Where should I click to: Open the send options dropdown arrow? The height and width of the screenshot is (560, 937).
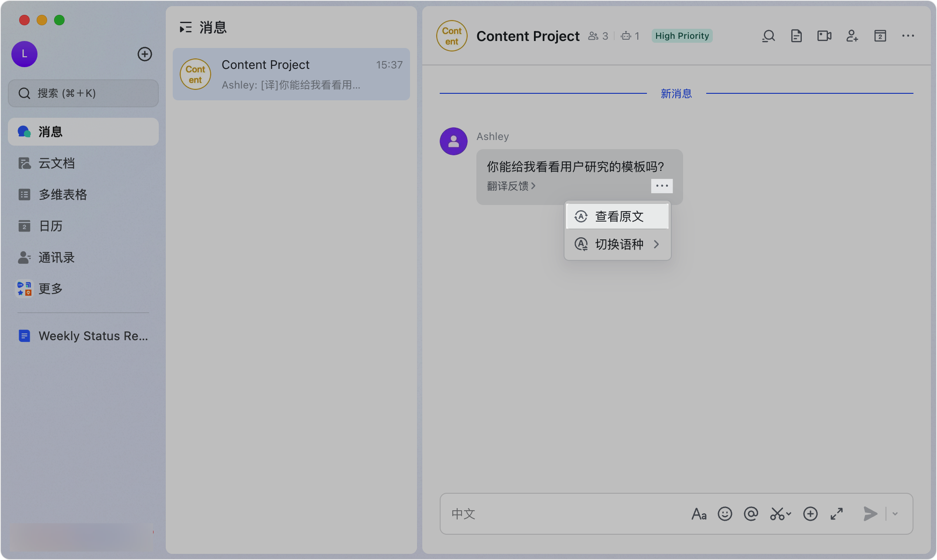coord(895,514)
